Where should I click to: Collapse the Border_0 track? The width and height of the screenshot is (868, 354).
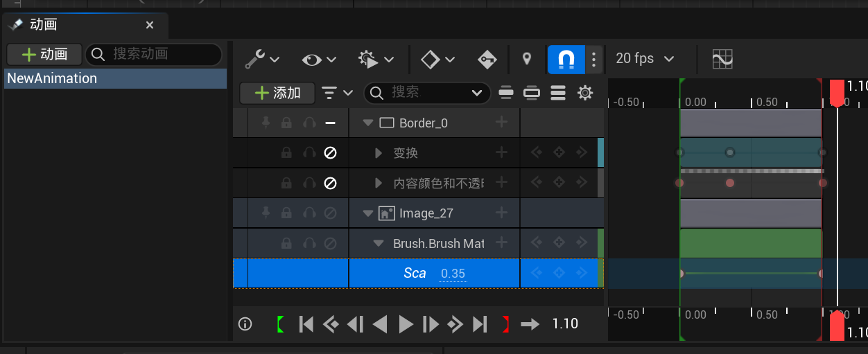click(368, 123)
